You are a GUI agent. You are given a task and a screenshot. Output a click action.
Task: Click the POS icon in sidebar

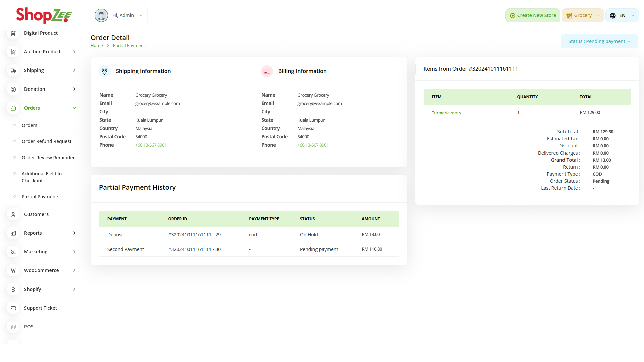13,327
